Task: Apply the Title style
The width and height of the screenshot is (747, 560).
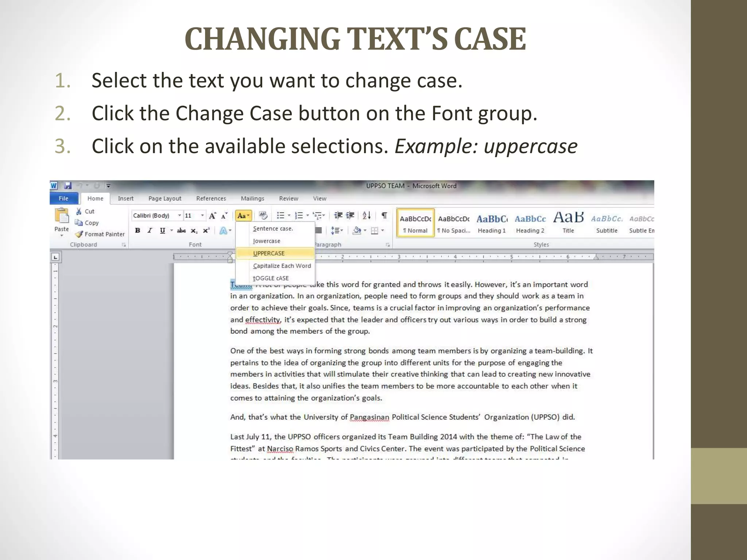Action: coord(568,223)
